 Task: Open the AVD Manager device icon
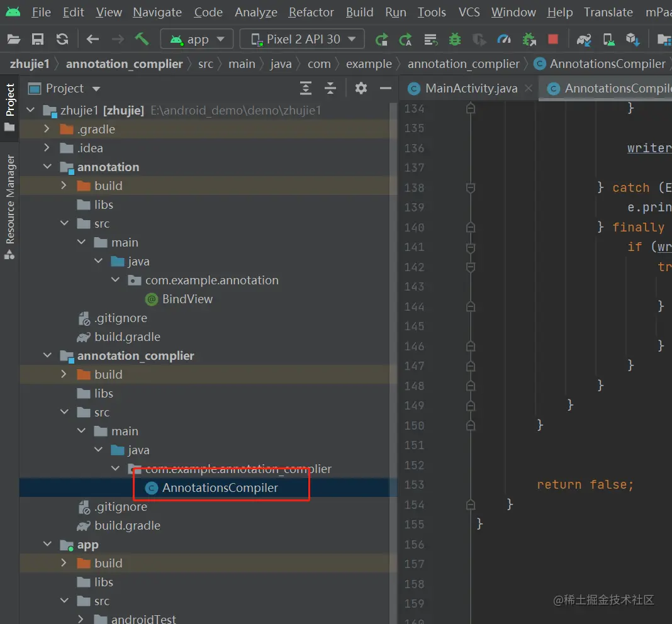click(608, 40)
